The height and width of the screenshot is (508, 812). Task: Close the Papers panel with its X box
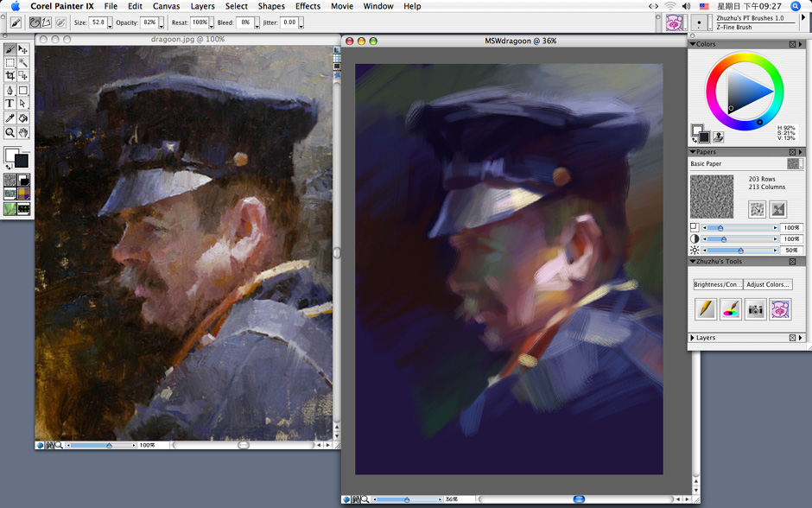(x=792, y=152)
